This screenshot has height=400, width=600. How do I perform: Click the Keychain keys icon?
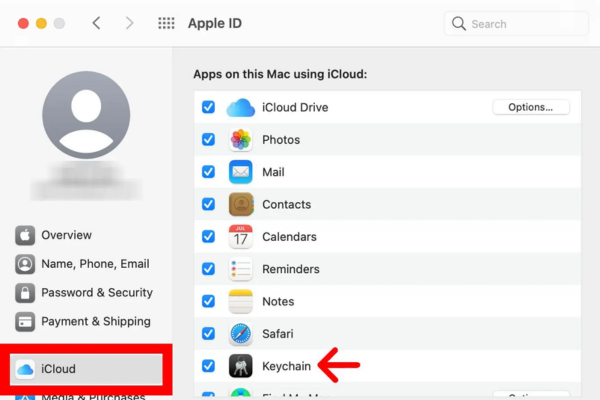pos(241,366)
